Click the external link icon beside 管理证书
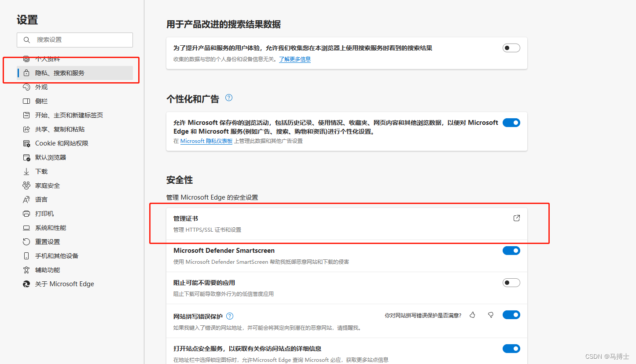 pyautogui.click(x=516, y=218)
